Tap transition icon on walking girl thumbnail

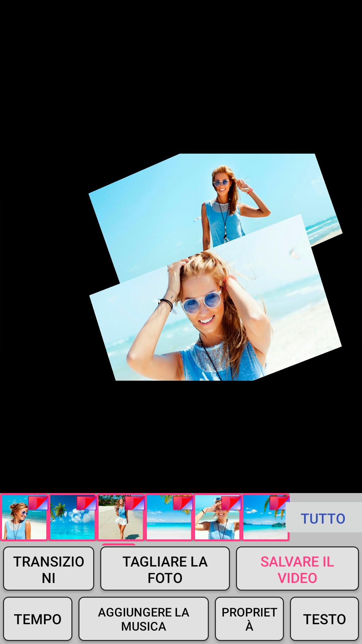click(x=134, y=503)
